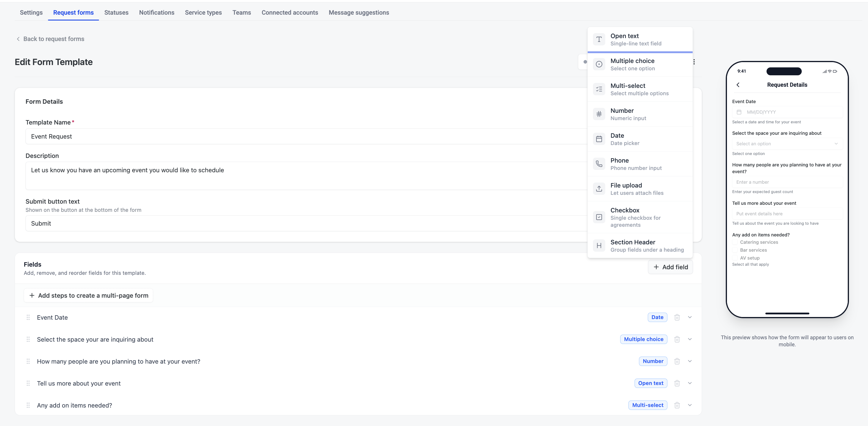Switch to the Statuses tab
868x426 pixels.
(116, 13)
